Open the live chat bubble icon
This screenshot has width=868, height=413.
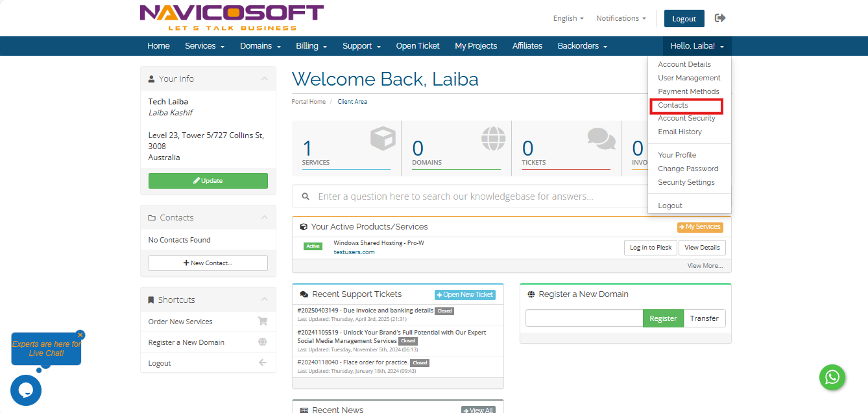[x=26, y=390]
